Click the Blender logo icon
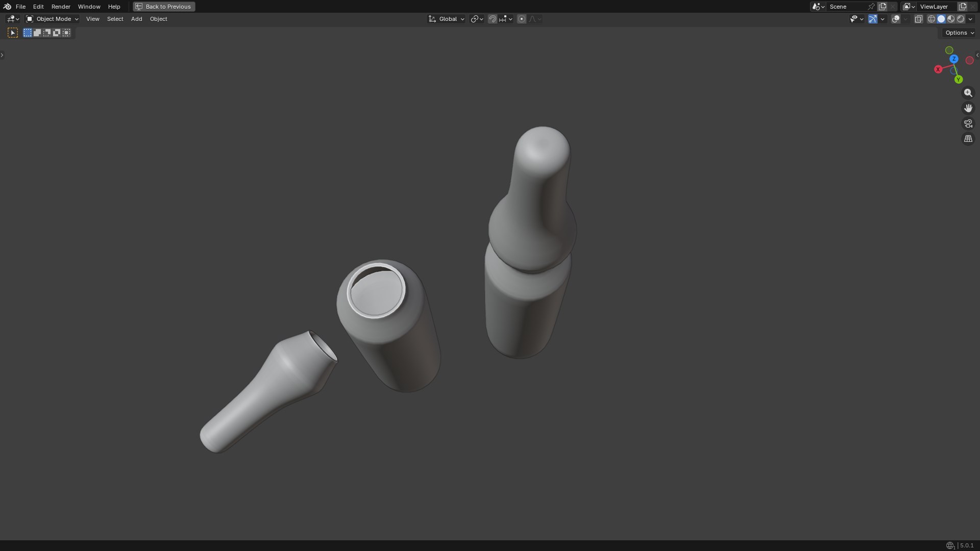This screenshot has height=551, width=980. pyautogui.click(x=7, y=7)
